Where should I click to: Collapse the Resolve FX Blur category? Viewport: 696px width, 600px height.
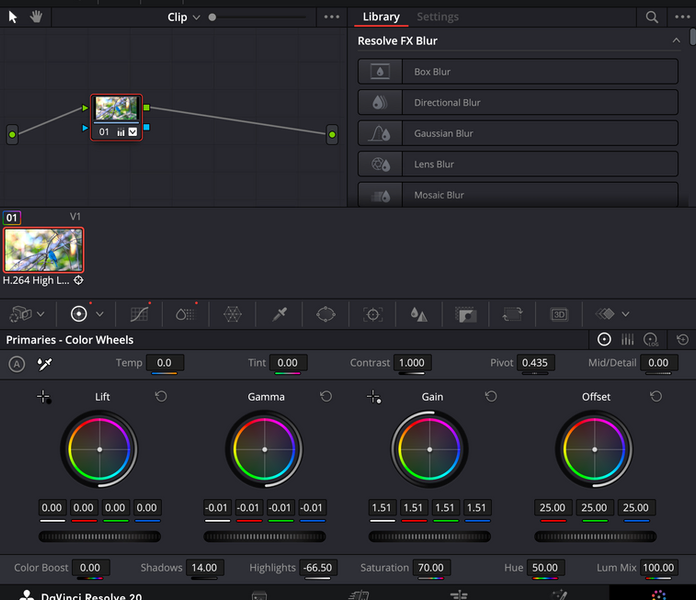(676, 40)
